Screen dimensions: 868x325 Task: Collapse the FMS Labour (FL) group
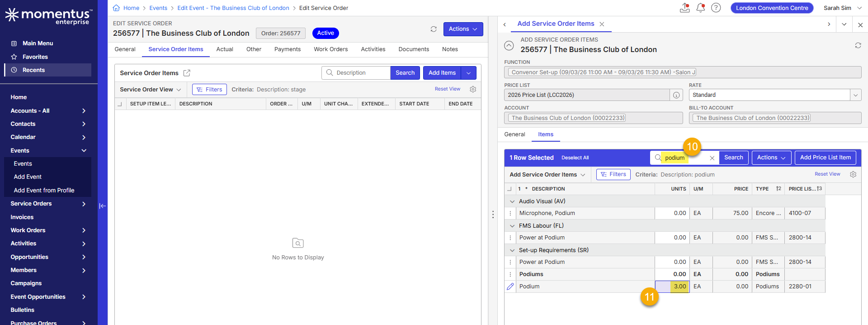pyautogui.click(x=512, y=226)
